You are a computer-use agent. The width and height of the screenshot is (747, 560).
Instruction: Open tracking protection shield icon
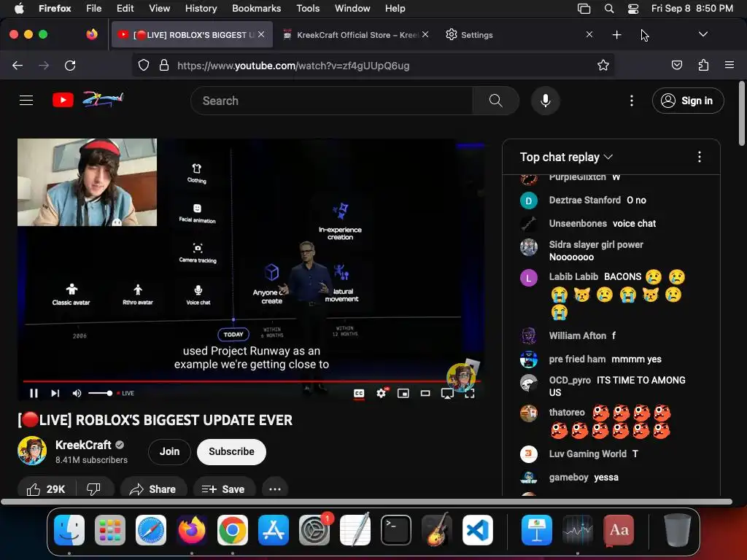pyautogui.click(x=144, y=66)
